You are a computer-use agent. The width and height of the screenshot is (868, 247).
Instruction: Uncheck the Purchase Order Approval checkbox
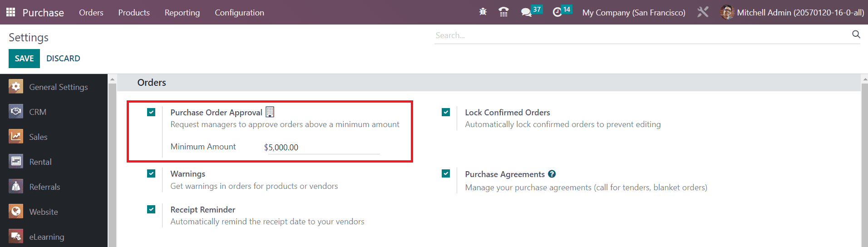pos(151,112)
